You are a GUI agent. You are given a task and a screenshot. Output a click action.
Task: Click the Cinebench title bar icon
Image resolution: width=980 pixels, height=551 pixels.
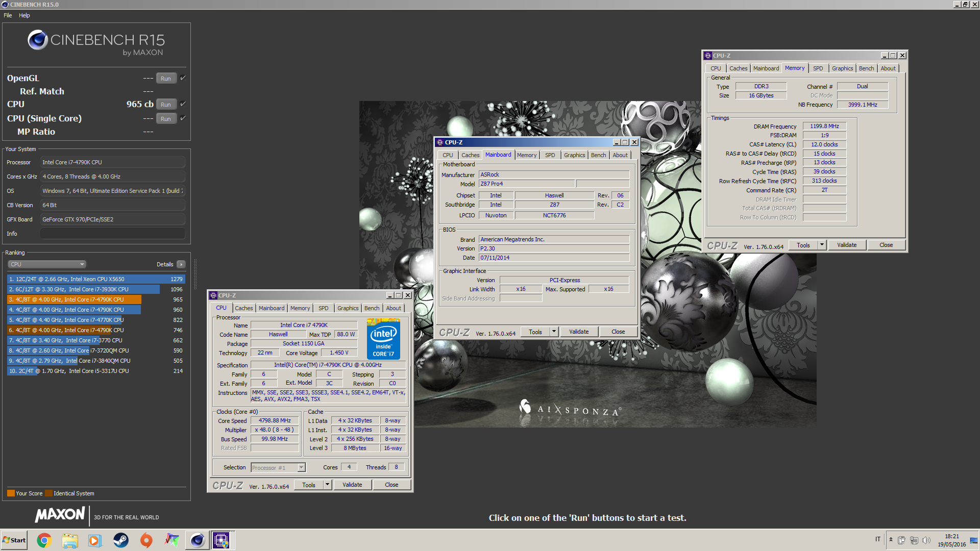tap(5, 5)
